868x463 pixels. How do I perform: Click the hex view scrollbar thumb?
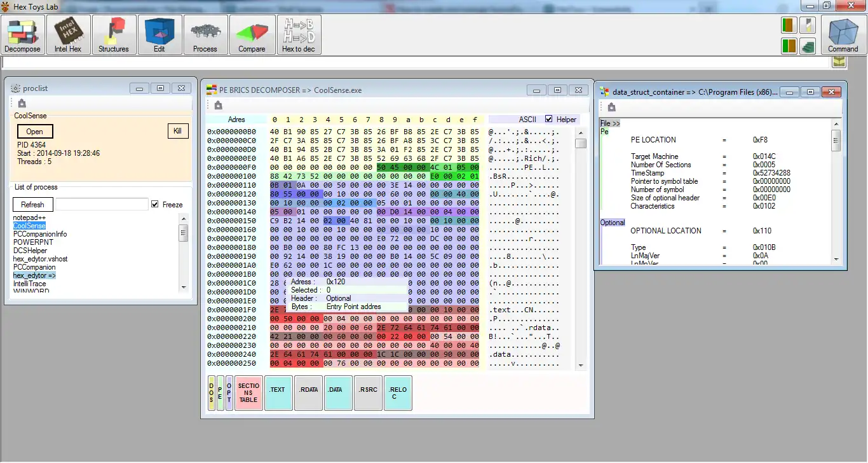coord(580,144)
